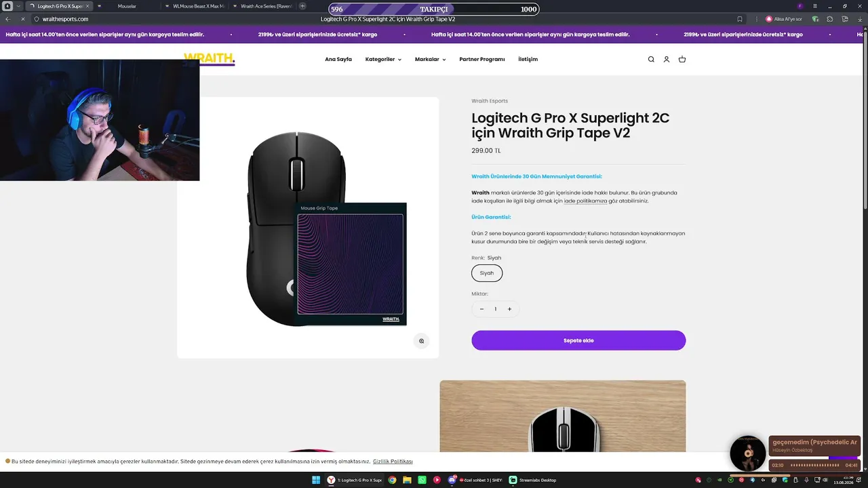Click the quantity number field
This screenshot has height=488, width=868.
pyautogui.click(x=496, y=309)
